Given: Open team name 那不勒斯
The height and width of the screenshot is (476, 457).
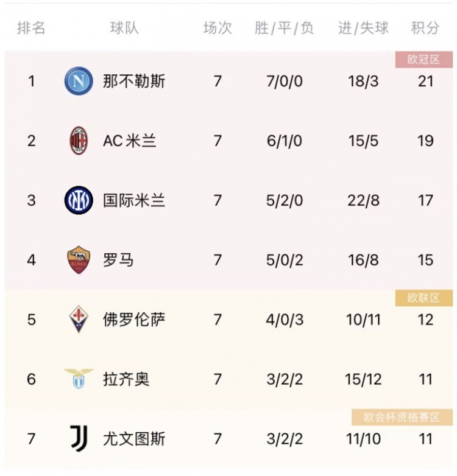Looking at the screenshot, I should [133, 81].
